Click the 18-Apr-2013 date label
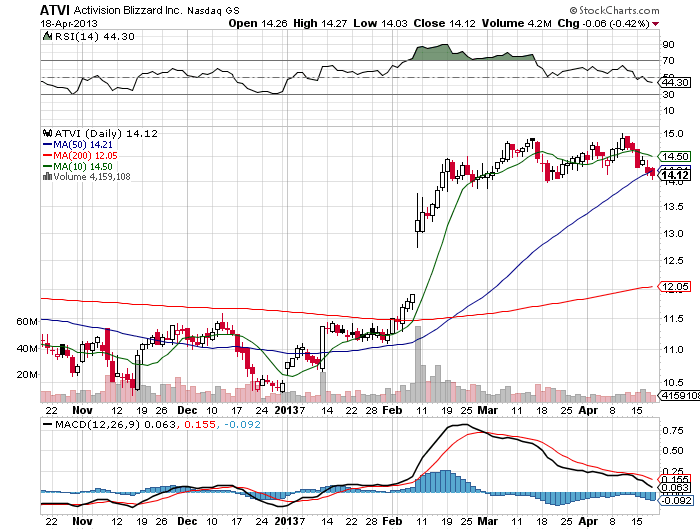The image size is (700, 530). [69, 23]
